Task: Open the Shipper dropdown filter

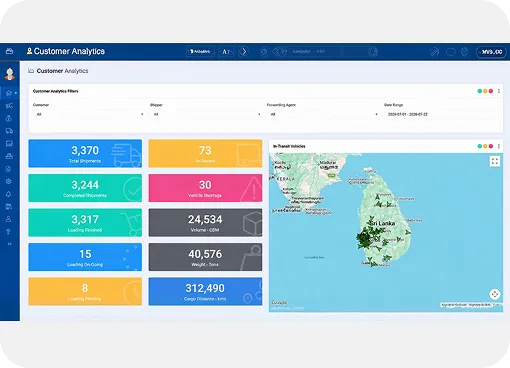Action: tap(206, 114)
